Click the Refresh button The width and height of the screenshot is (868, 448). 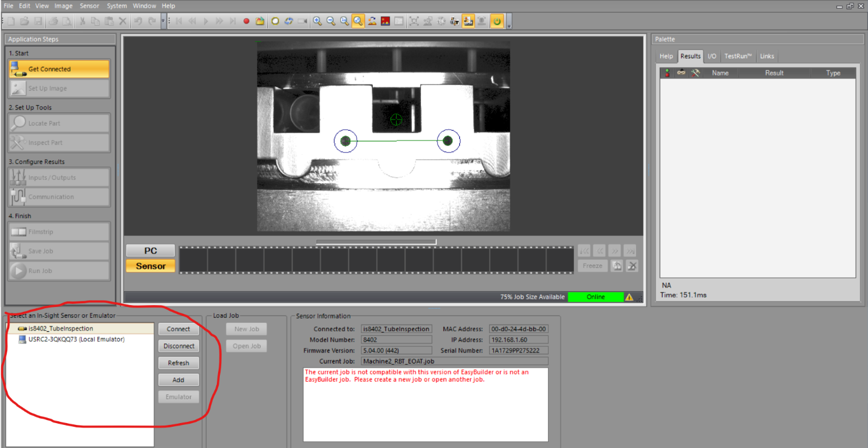coord(179,363)
